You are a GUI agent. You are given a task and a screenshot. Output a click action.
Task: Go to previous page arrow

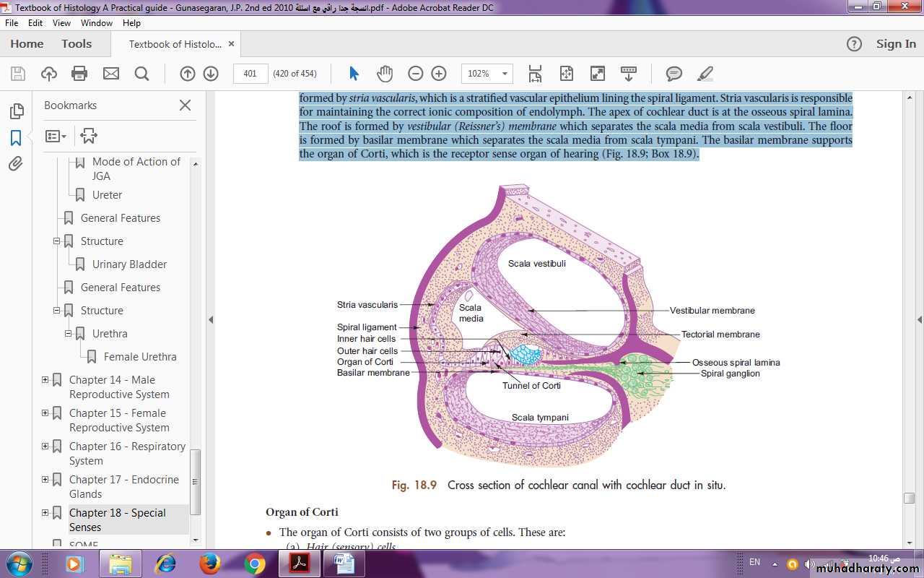pyautogui.click(x=187, y=73)
